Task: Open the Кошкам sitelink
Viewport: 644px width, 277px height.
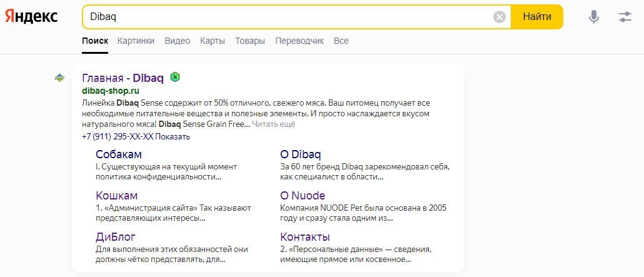Action: [117, 195]
